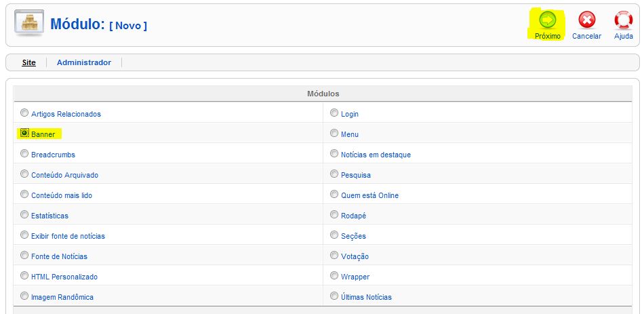Pick the Breadcrumbs radio button
This screenshot has width=644, height=314.
(24, 154)
